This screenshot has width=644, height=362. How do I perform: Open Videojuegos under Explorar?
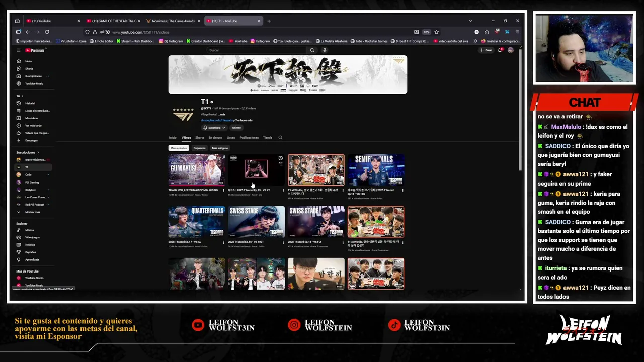(32, 237)
